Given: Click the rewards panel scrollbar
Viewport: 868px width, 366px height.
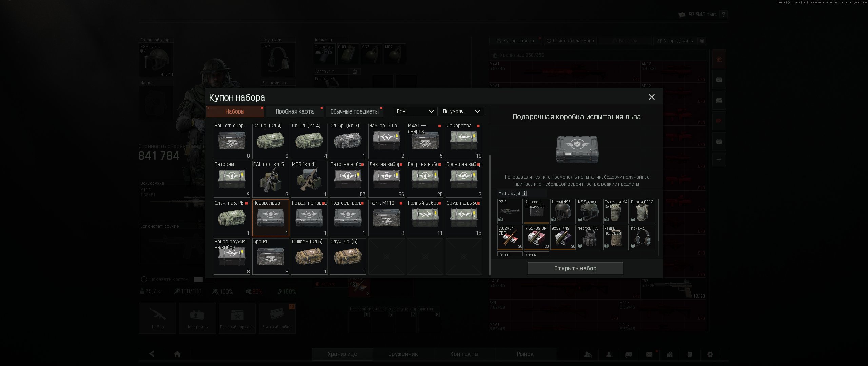Looking at the screenshot, I should tap(658, 220).
